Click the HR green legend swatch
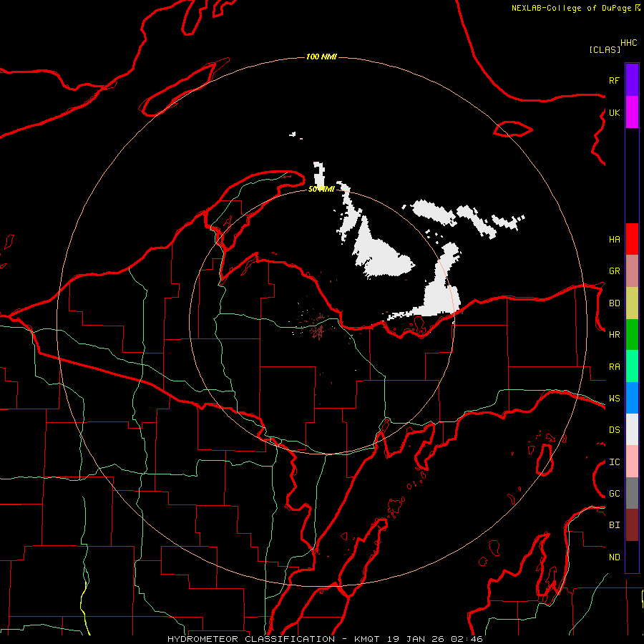The image size is (644, 644). tap(632, 335)
